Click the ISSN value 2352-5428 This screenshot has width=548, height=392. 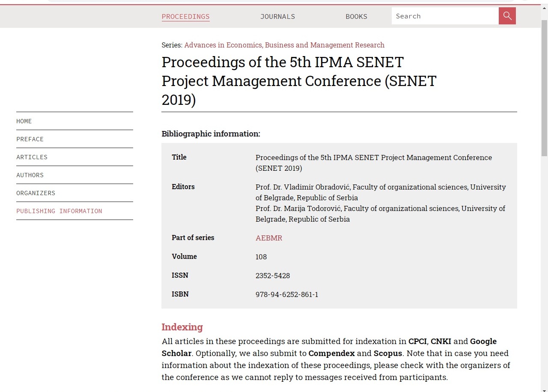click(272, 276)
